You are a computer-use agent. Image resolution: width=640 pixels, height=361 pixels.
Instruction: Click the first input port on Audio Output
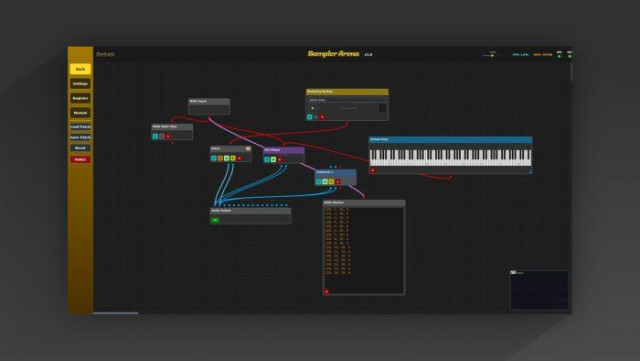click(215, 205)
